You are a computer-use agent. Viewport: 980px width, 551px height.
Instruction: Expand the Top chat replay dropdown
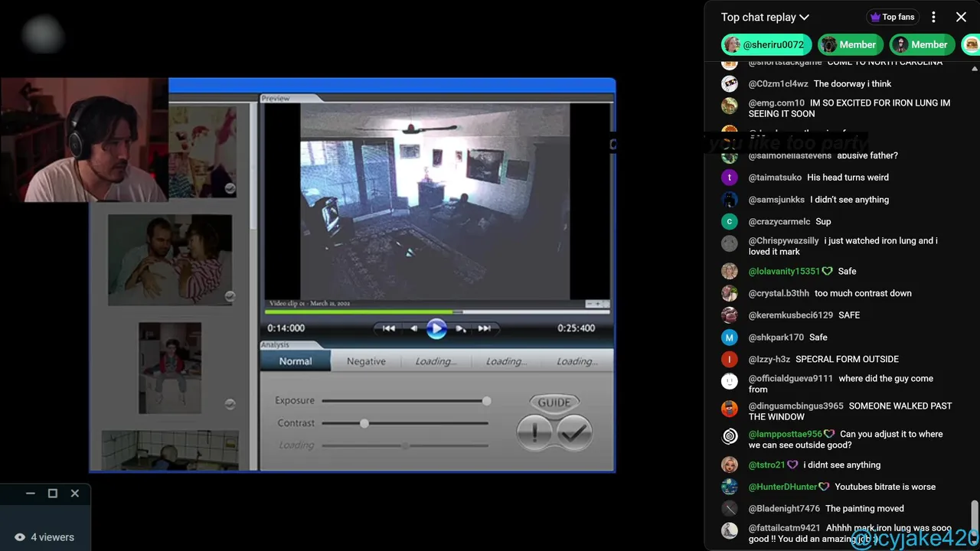765,17
